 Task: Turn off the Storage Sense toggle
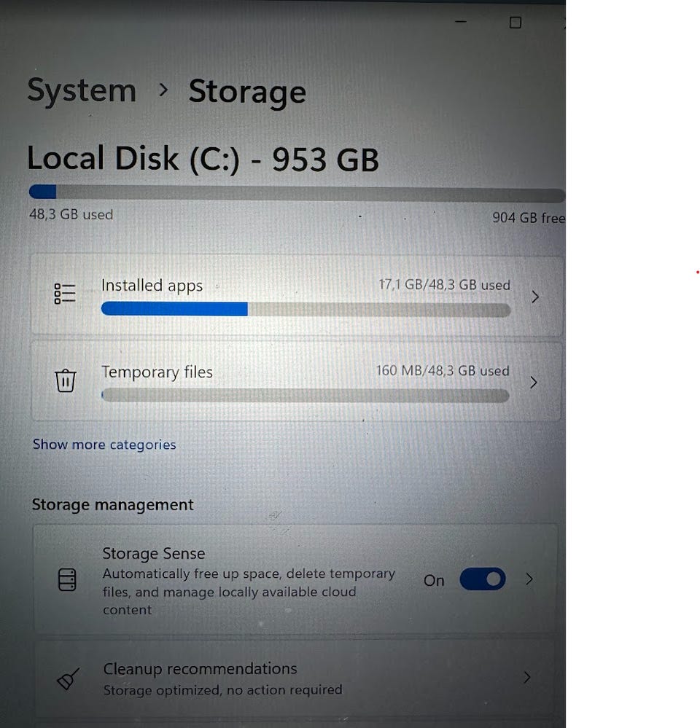(x=482, y=580)
